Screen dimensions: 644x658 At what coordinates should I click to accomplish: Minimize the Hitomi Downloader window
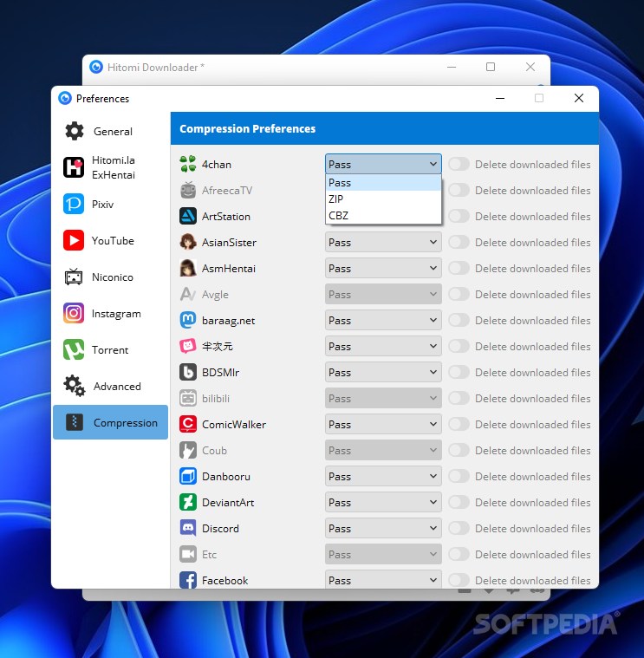tap(452, 67)
